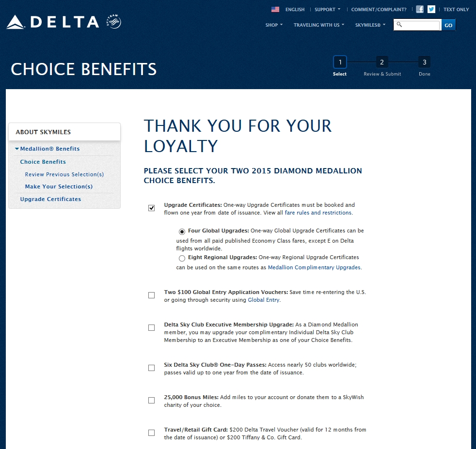Check the 25,000 Bonus Miles checkbox
The width and height of the screenshot is (476, 449).
pyautogui.click(x=152, y=401)
